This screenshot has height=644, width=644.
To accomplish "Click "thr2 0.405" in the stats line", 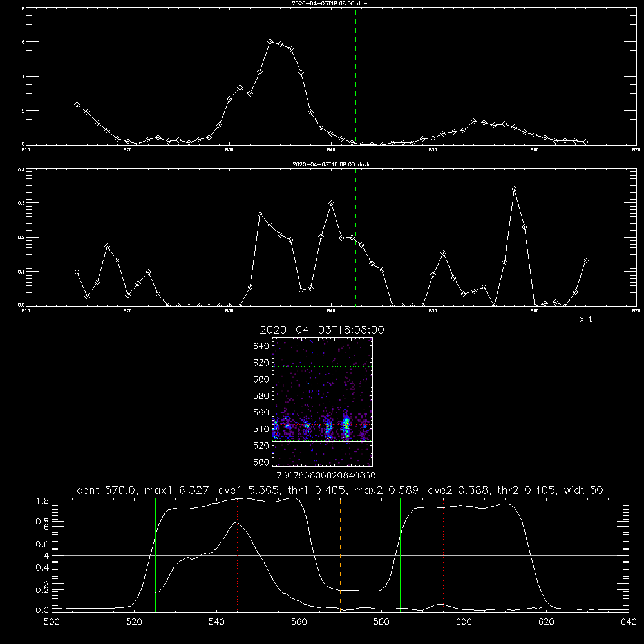I will point(527,490).
